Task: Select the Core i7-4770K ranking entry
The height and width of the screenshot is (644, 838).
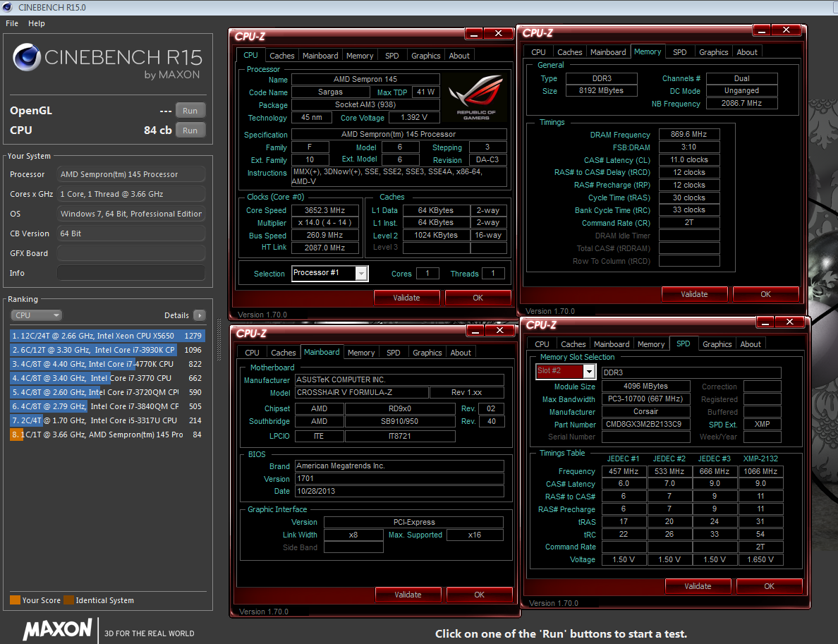Action: click(107, 364)
